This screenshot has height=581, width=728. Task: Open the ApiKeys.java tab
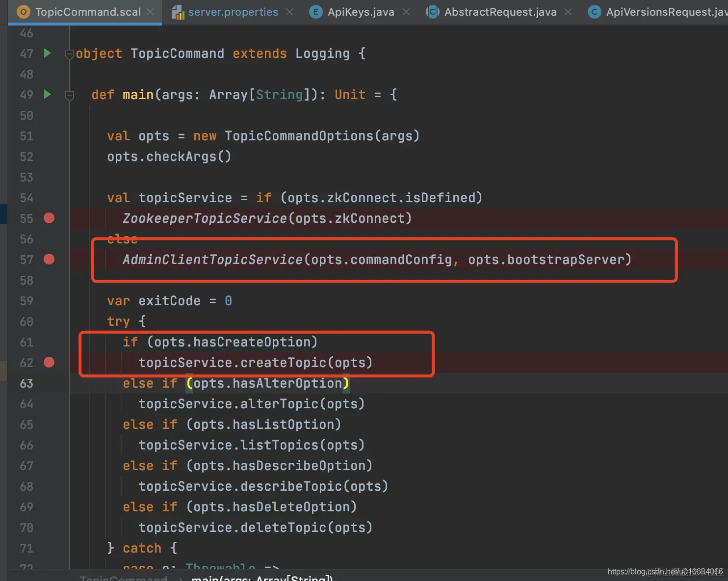pyautogui.click(x=361, y=12)
